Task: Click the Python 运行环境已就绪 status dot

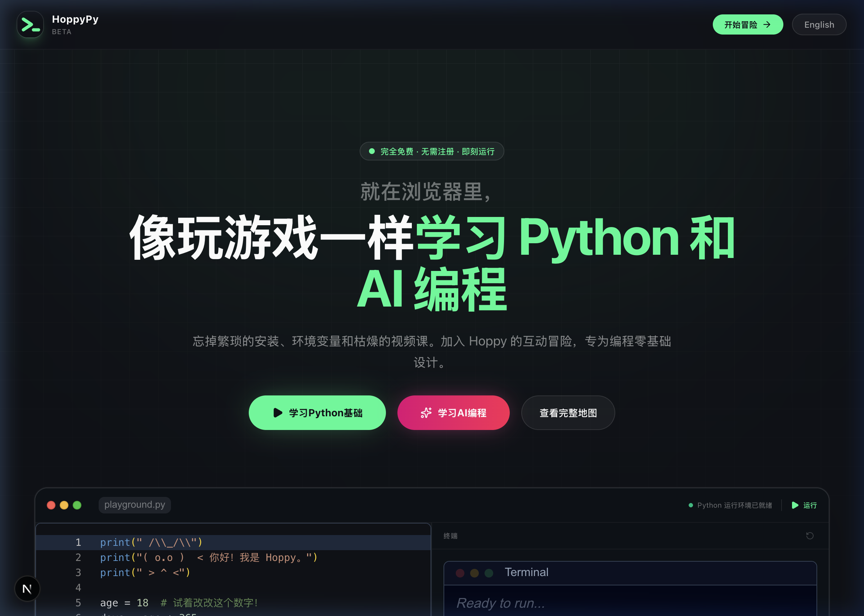Action: point(690,505)
